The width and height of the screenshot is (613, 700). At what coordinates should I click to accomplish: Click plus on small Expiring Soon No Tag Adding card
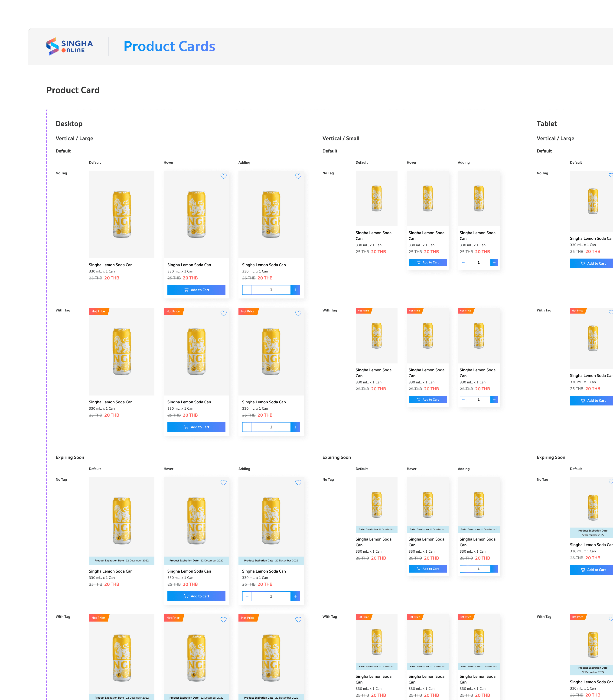point(494,569)
